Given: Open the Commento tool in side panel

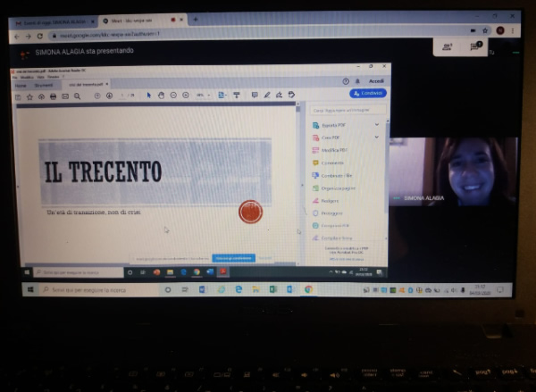Looking at the screenshot, I should click(x=328, y=163).
